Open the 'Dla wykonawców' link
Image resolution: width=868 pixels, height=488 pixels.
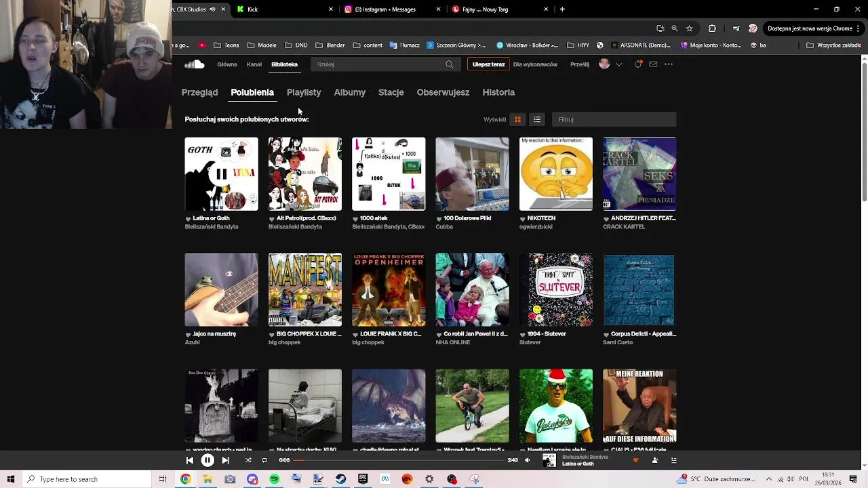535,64
